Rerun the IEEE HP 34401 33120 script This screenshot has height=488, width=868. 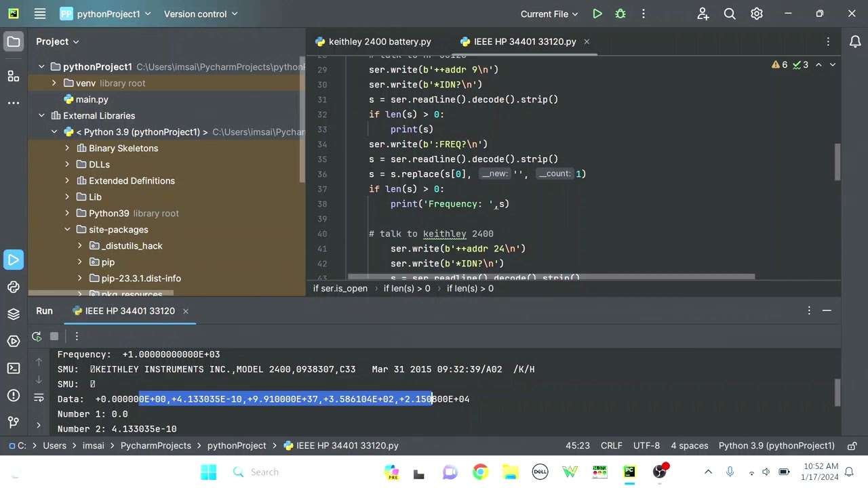click(x=37, y=336)
